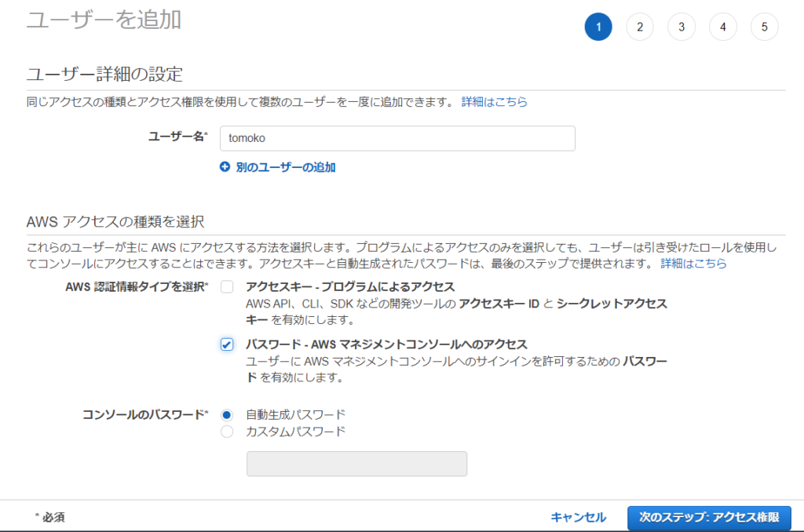Jump to wizard step 4 circle
Screen dimensions: 804x532
tap(722, 27)
